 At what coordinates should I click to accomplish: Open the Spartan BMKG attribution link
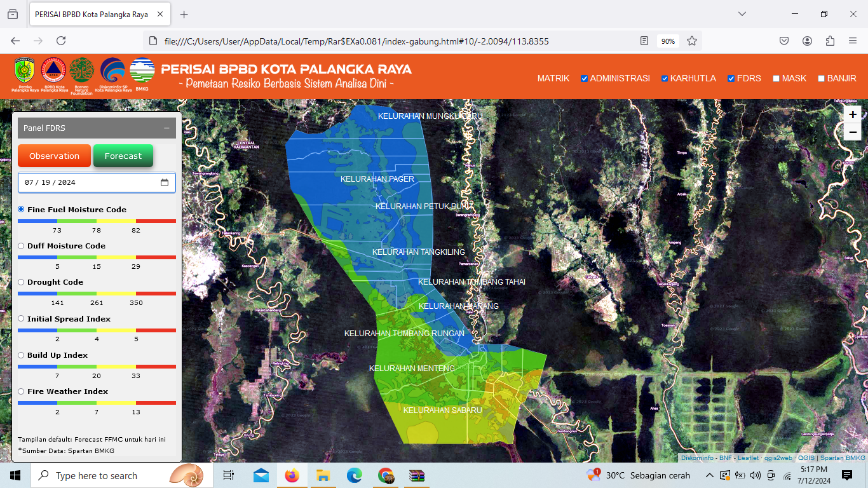(843, 457)
